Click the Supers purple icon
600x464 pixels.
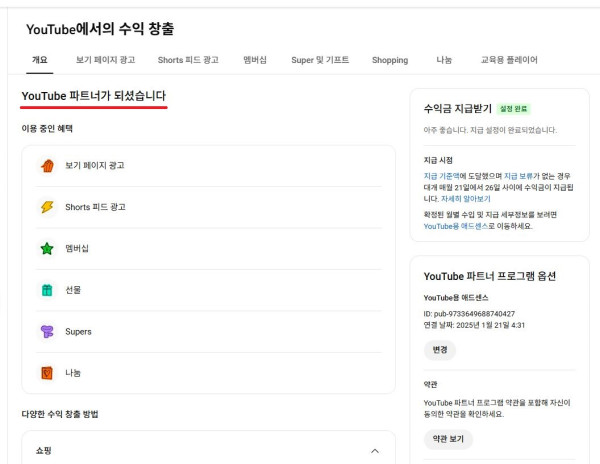[x=46, y=332]
